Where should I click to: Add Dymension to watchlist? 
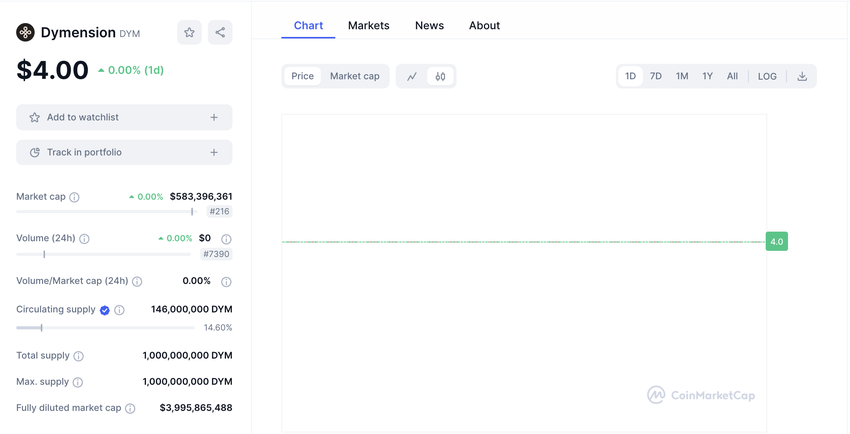[x=124, y=117]
